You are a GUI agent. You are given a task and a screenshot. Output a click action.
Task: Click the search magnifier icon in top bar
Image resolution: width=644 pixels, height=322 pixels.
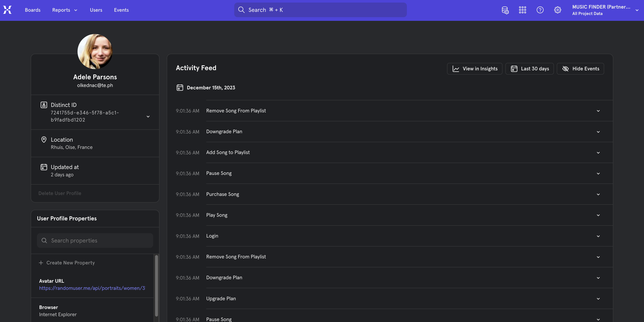pos(241,10)
